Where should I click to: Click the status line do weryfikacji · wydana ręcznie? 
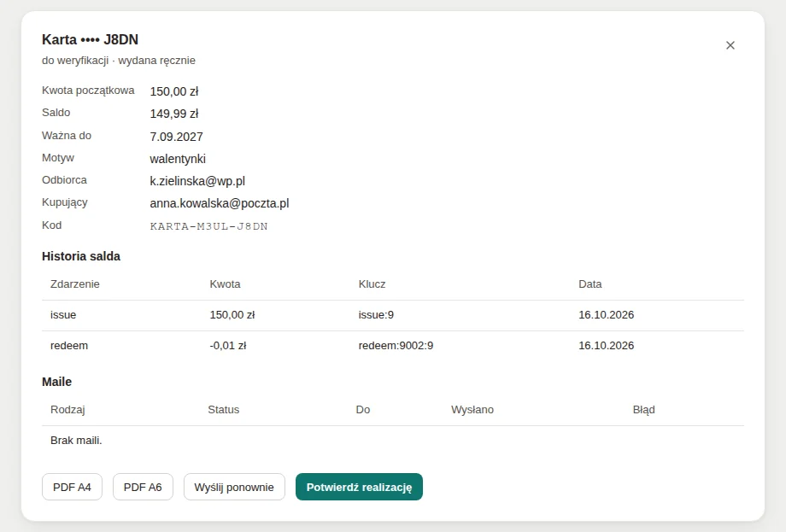pyautogui.click(x=119, y=61)
